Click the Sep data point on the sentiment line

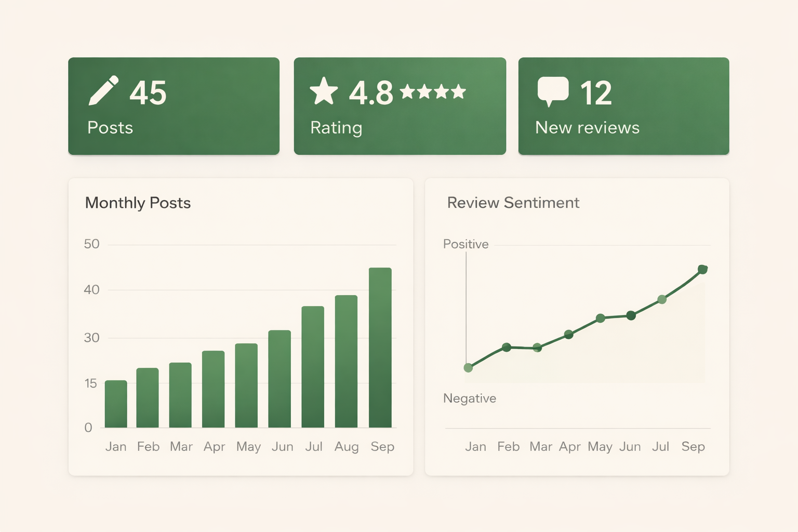coord(702,269)
